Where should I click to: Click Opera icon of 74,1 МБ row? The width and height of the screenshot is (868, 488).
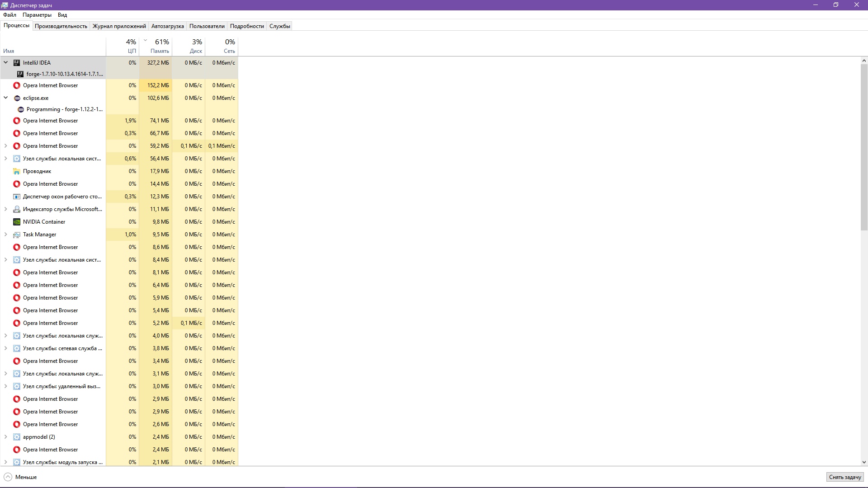pyautogui.click(x=17, y=121)
